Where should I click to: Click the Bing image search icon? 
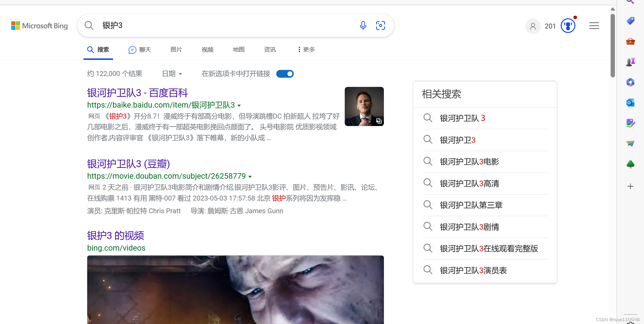(x=380, y=26)
